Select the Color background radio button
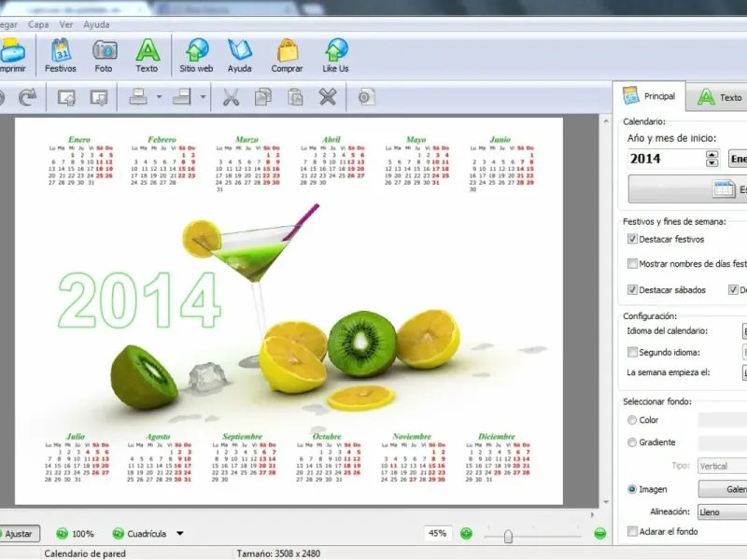This screenshot has width=747, height=560. tap(632, 420)
